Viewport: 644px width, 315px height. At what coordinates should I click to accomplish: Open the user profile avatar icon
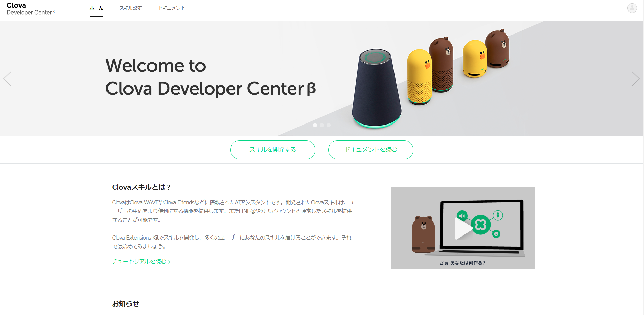(632, 8)
